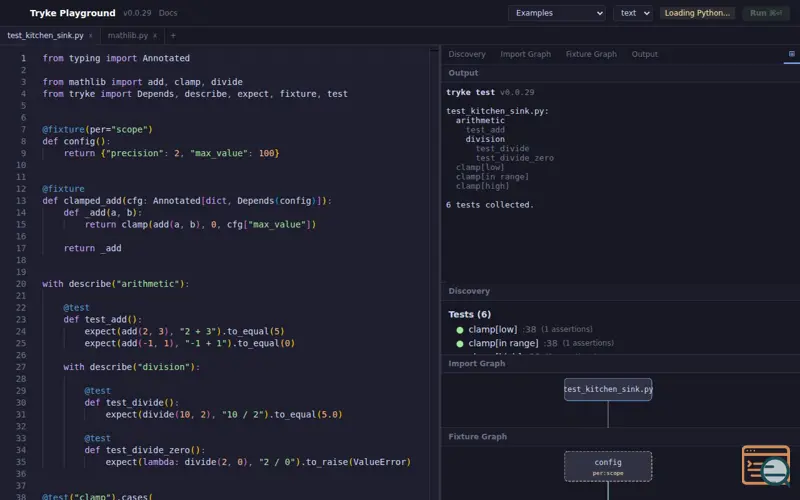Place cursor on 'def config():' line
This screenshot has width=800, height=500.
77,141
